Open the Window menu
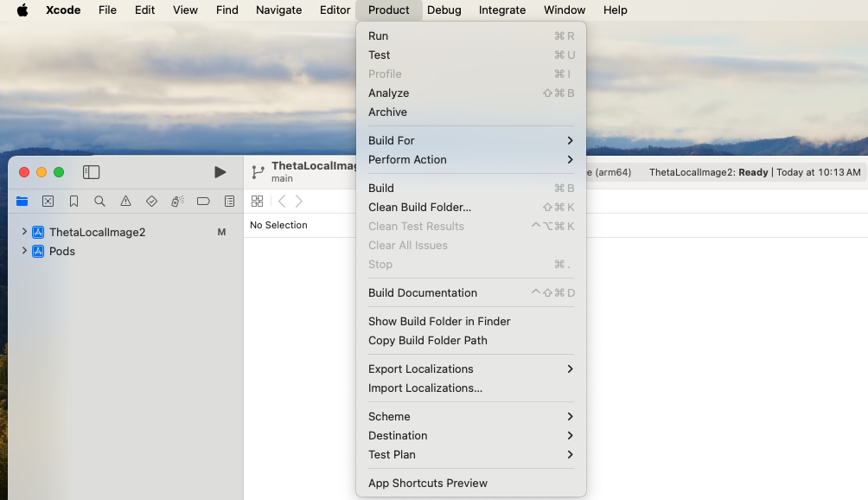The height and width of the screenshot is (500, 868). pos(564,10)
